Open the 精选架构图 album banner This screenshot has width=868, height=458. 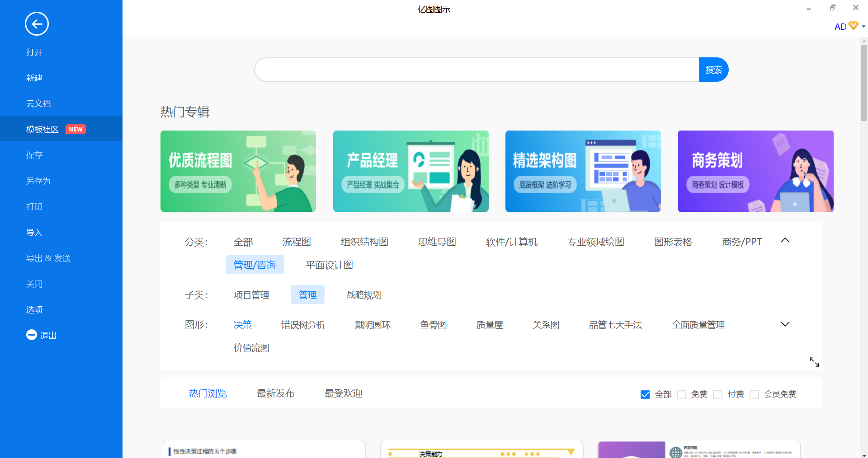click(583, 171)
